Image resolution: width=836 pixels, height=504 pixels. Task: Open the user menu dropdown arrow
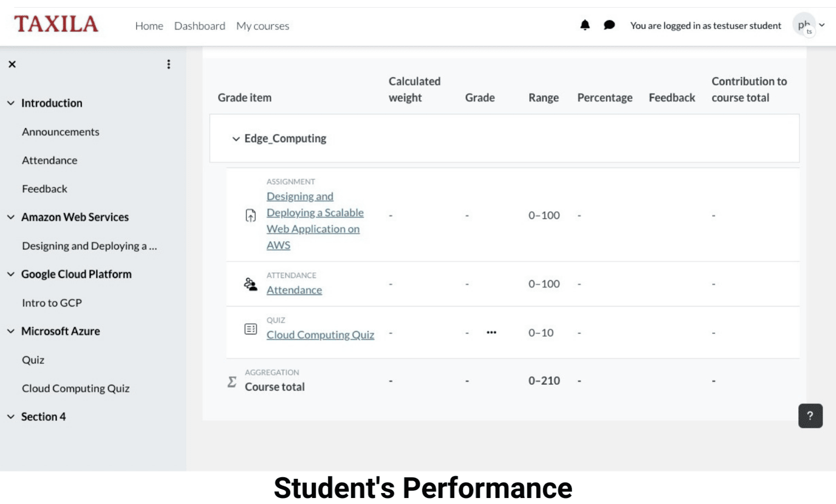[x=822, y=25]
